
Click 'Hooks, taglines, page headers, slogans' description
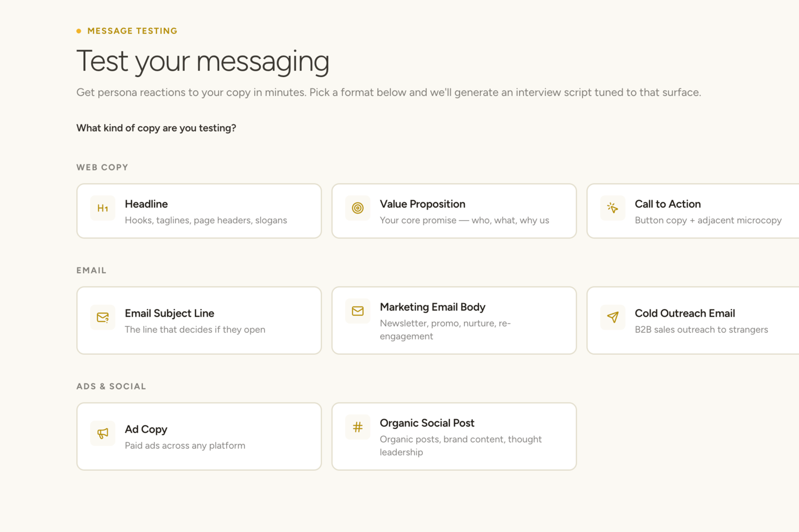(x=206, y=220)
